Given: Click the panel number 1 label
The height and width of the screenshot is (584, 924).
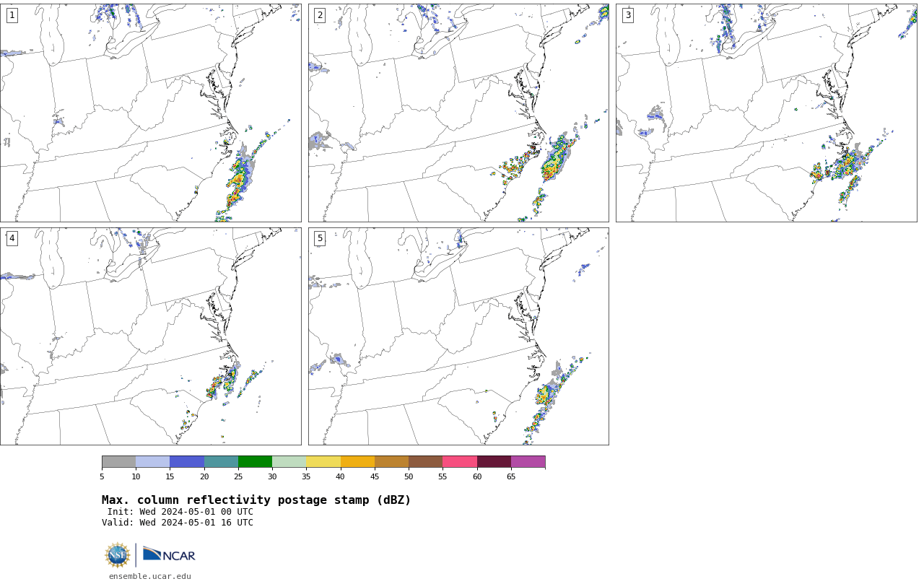Looking at the screenshot, I should [12, 15].
